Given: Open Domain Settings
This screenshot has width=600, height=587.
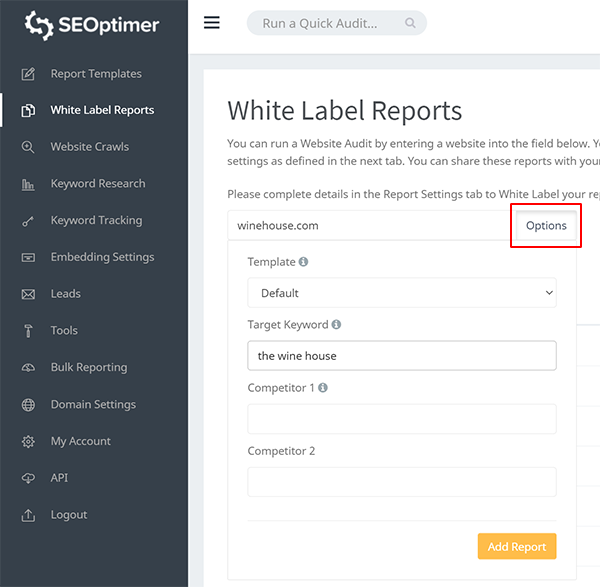Looking at the screenshot, I should [x=93, y=404].
